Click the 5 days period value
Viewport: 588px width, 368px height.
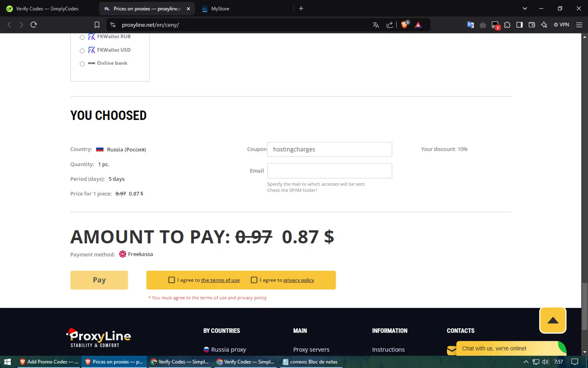[116, 179]
